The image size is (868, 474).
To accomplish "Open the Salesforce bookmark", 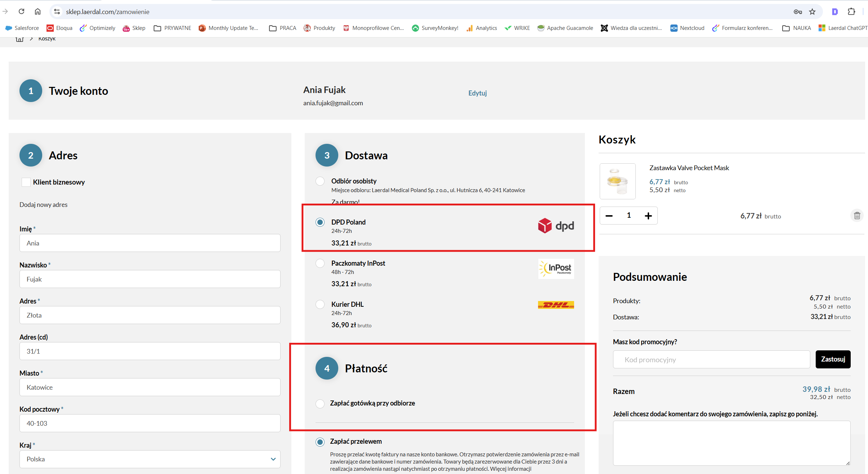I will click(22, 28).
